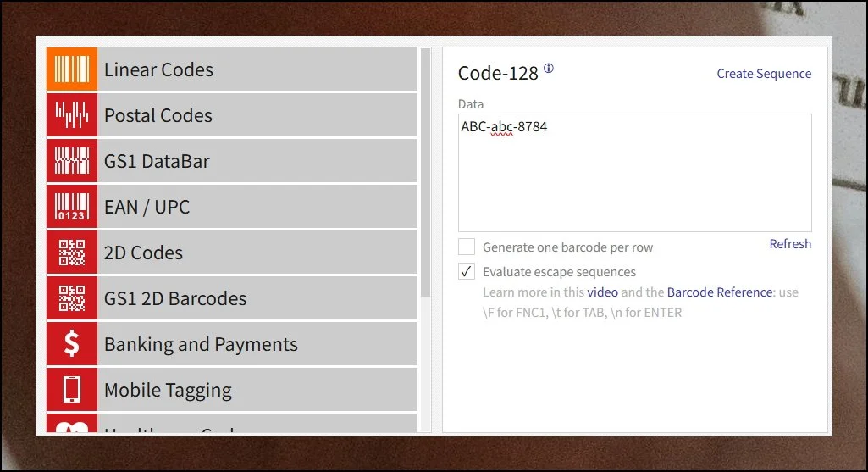
Task: Click the 2D Codes QR icon
Action: click(72, 253)
